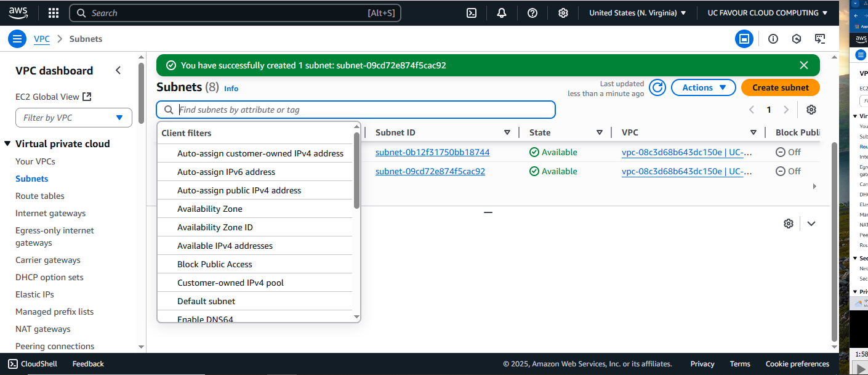868x375 pixels.
Task: Select Customer-owned IPv4 pool filter
Action: [x=255, y=283]
